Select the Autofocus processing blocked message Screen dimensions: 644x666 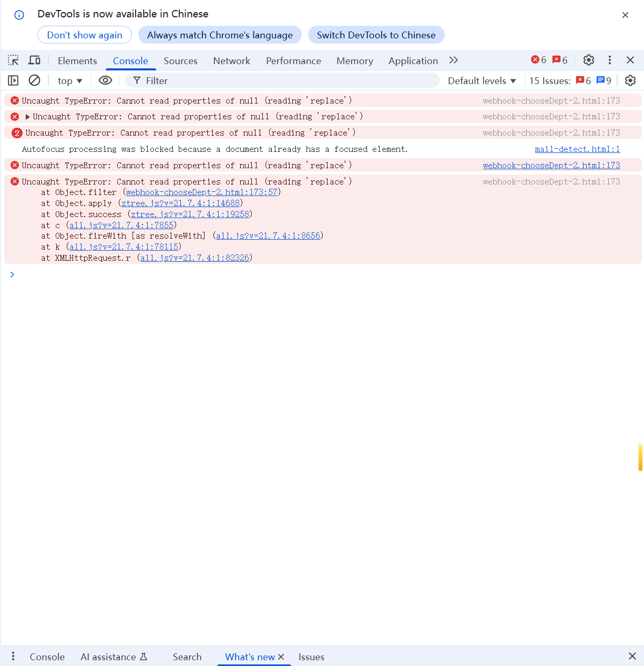point(214,149)
